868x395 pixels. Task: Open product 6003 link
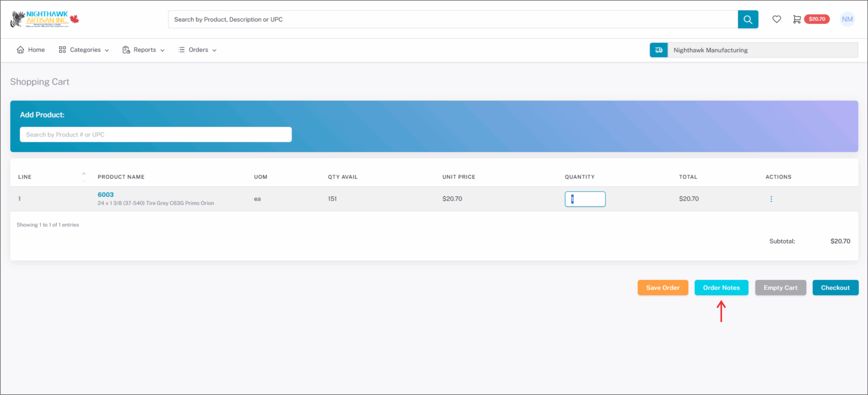click(105, 194)
